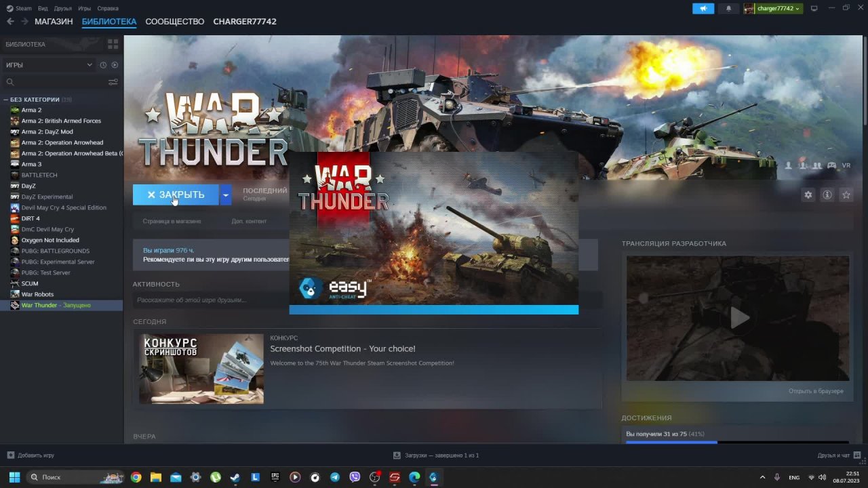The width and height of the screenshot is (868, 488).
Task: Launch Google Chrome from taskbar
Action: (x=136, y=477)
